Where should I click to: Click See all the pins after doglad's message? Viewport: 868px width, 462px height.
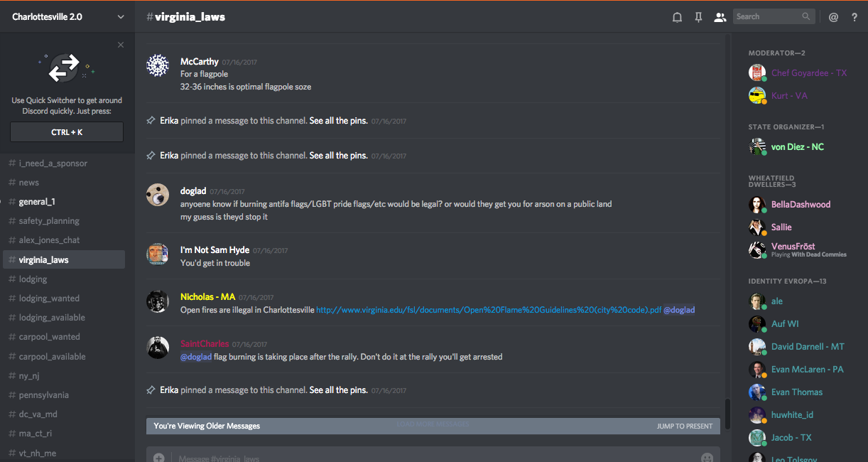pos(338,390)
